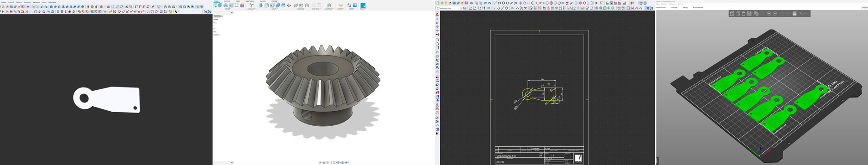Viewport: 868px width, 165px height.
Task: Expand the SELECT dropdown in Fusion
Action: click(x=363, y=9)
